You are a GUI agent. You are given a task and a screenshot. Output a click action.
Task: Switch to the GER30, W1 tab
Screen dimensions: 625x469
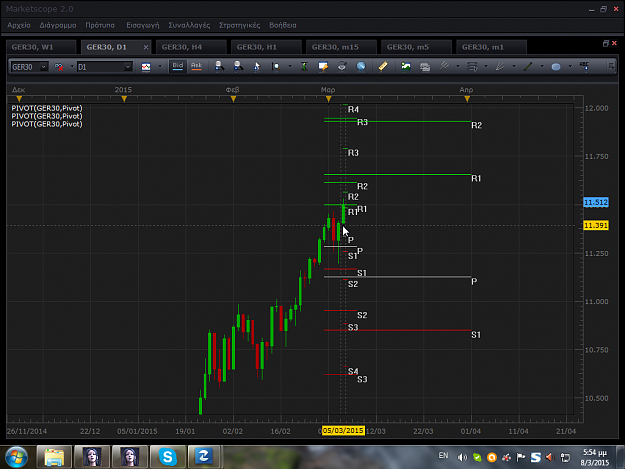tap(41, 47)
